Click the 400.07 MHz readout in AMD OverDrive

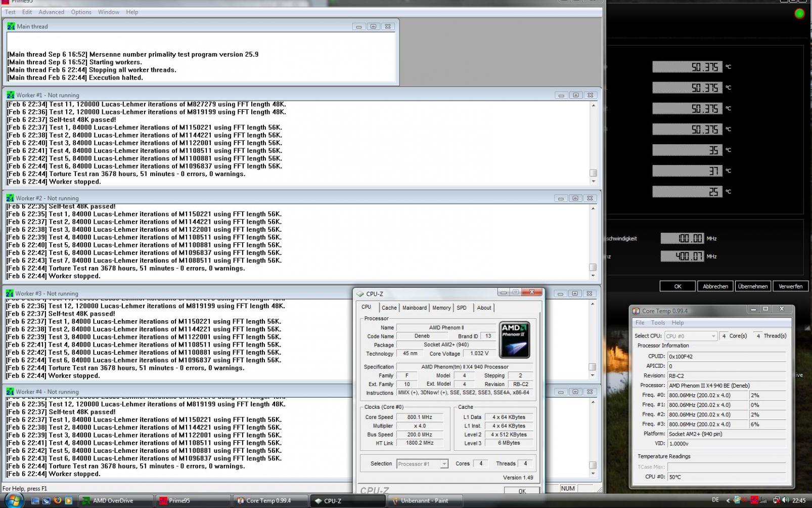[x=682, y=257]
